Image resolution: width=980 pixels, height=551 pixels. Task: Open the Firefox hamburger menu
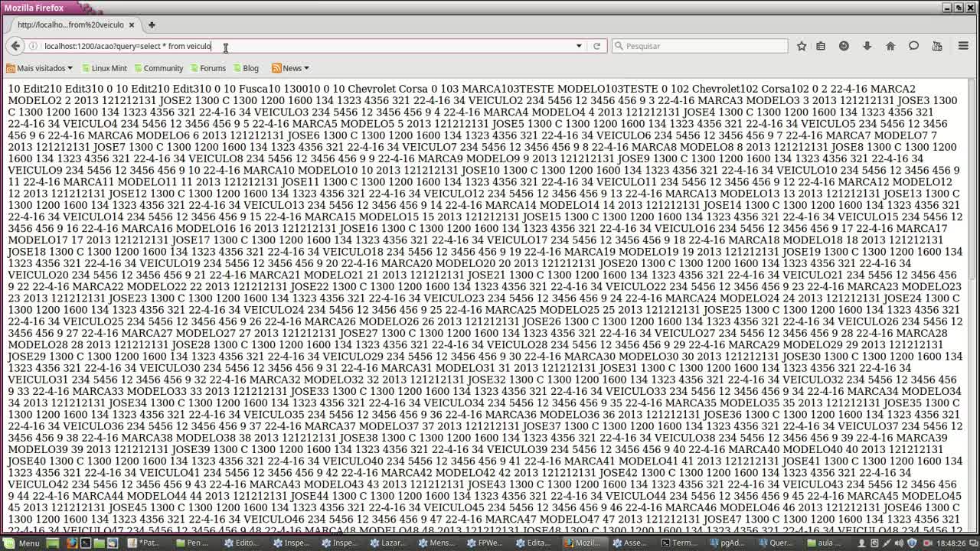[x=963, y=46]
